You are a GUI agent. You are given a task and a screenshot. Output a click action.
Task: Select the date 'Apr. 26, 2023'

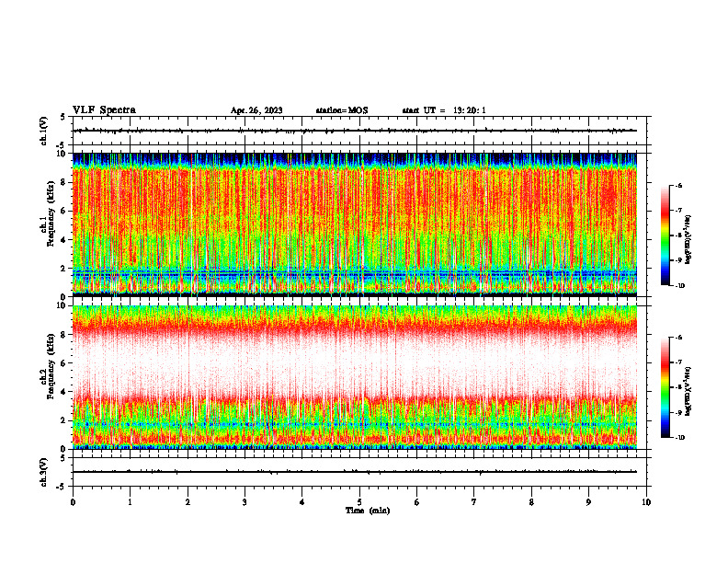coord(256,110)
